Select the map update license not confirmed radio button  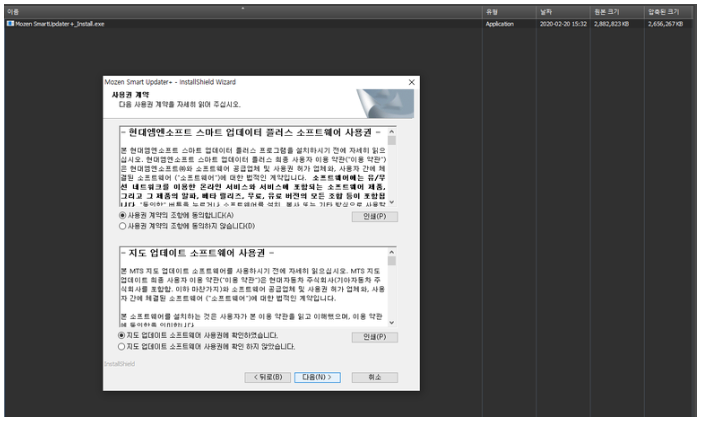point(121,347)
